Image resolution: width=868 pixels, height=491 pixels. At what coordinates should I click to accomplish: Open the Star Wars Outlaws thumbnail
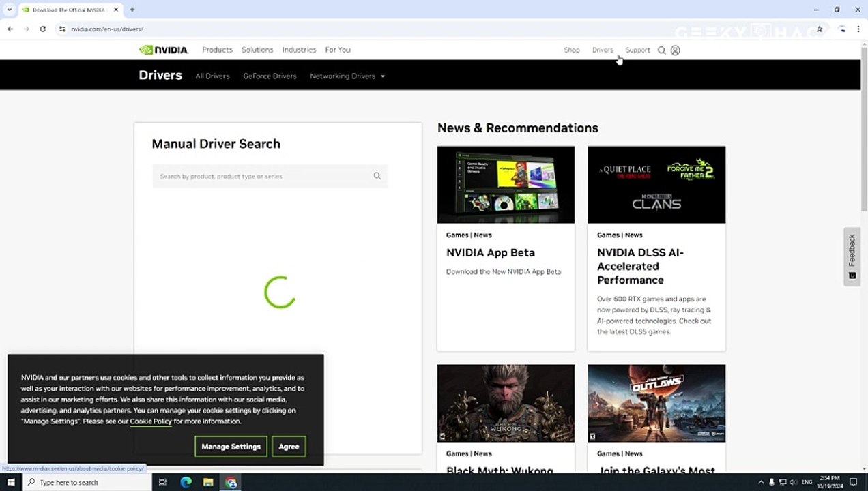tap(656, 403)
